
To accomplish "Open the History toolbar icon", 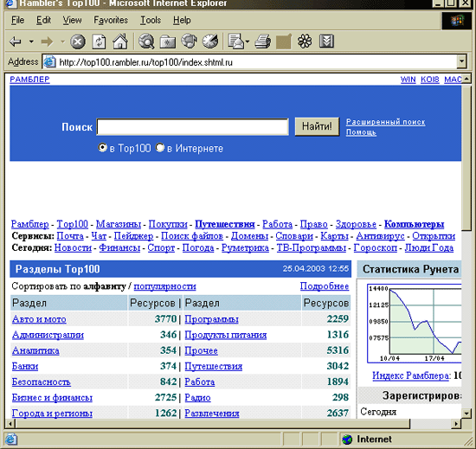I will coord(210,42).
